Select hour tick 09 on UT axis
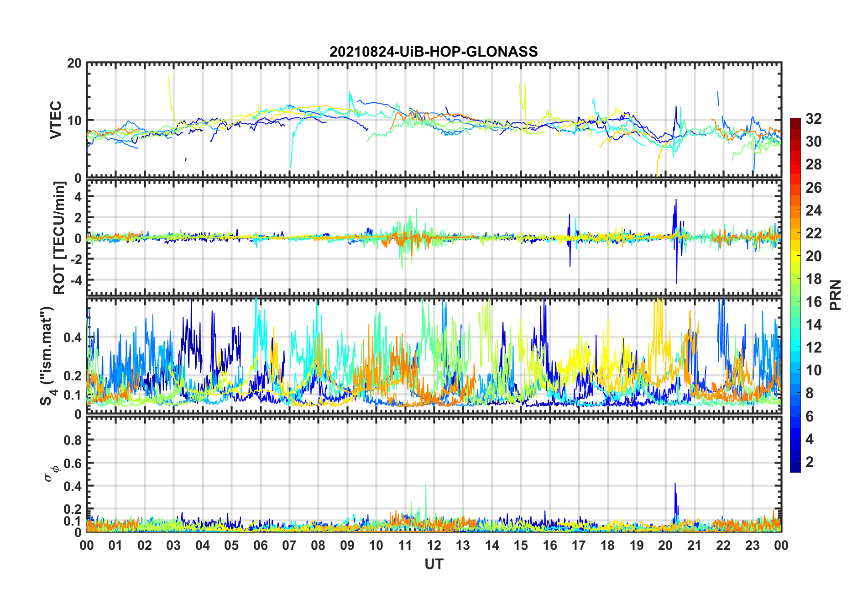 347,545
